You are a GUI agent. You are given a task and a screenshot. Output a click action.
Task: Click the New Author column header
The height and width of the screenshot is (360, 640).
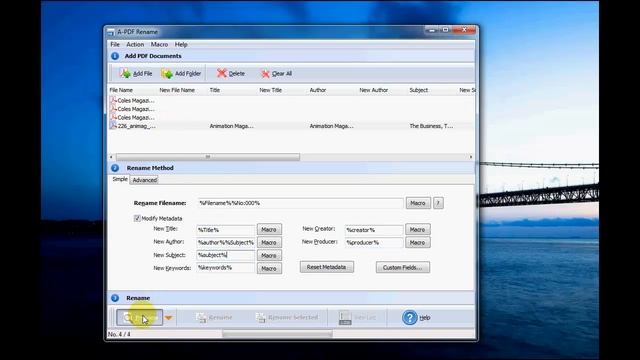click(x=373, y=90)
